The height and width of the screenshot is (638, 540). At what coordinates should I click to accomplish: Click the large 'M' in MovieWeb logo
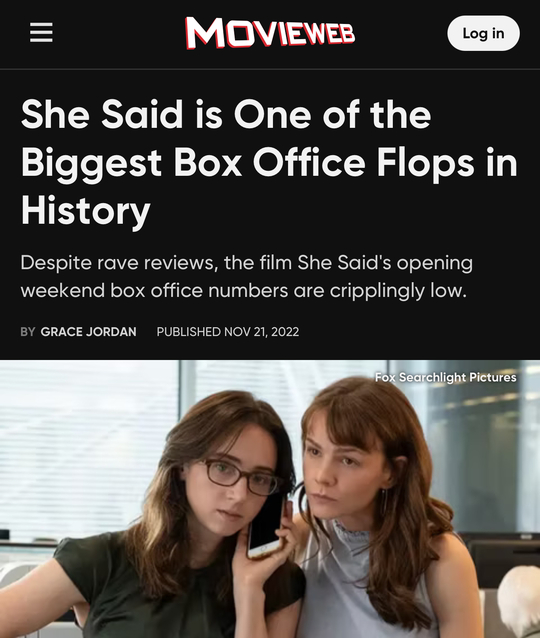coord(206,33)
